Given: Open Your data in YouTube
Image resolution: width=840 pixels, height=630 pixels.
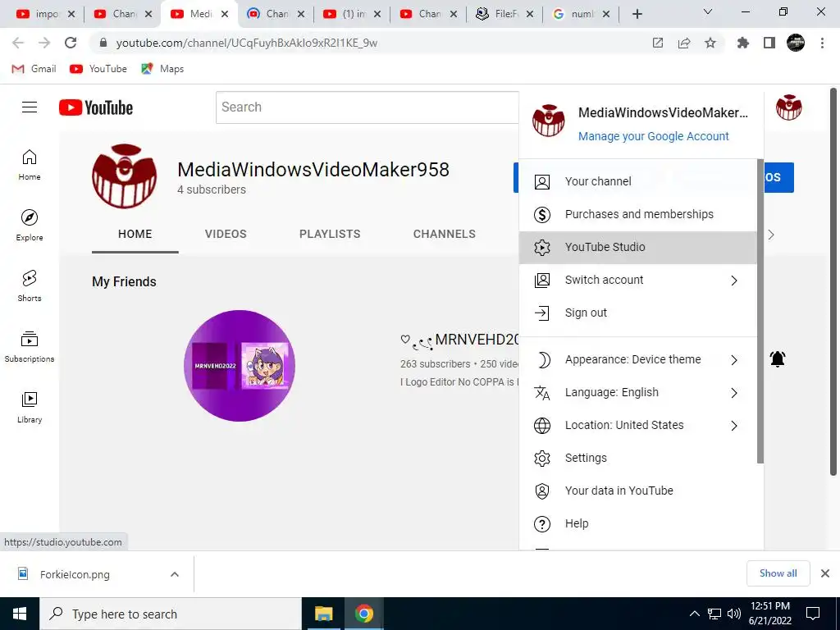Looking at the screenshot, I should pyautogui.click(x=637, y=491).
